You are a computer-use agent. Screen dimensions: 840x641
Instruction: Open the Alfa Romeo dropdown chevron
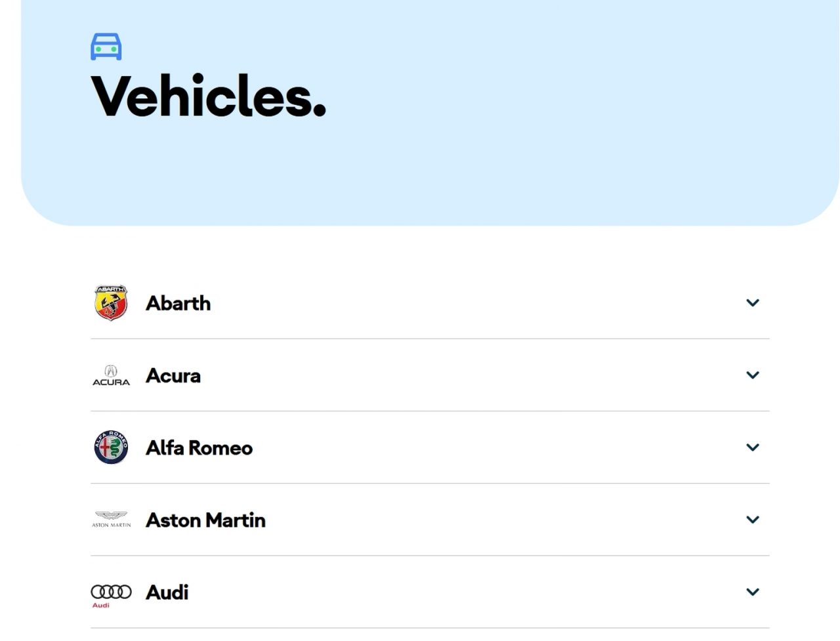pos(753,447)
